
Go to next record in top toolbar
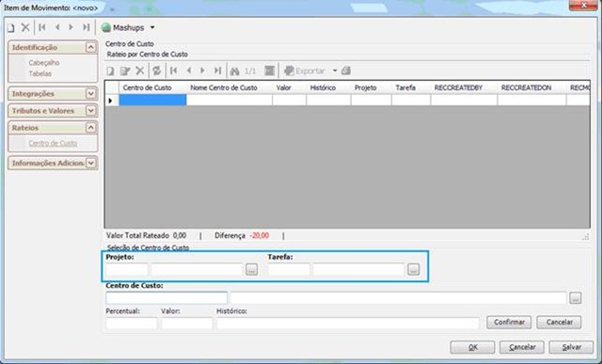coord(71,27)
